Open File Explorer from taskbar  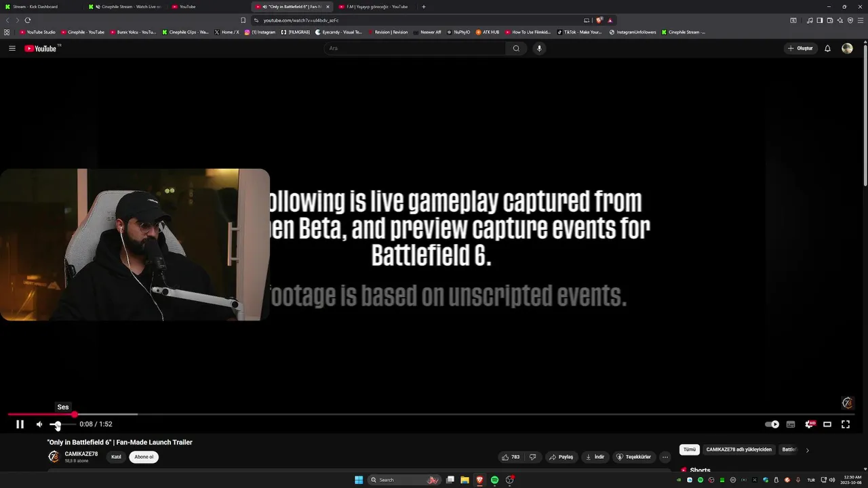(x=465, y=480)
